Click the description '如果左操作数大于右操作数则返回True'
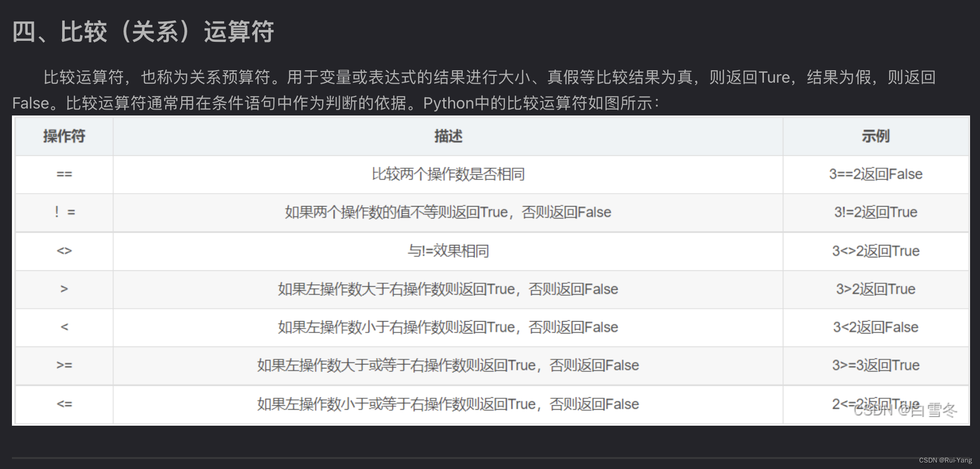 [448, 289]
